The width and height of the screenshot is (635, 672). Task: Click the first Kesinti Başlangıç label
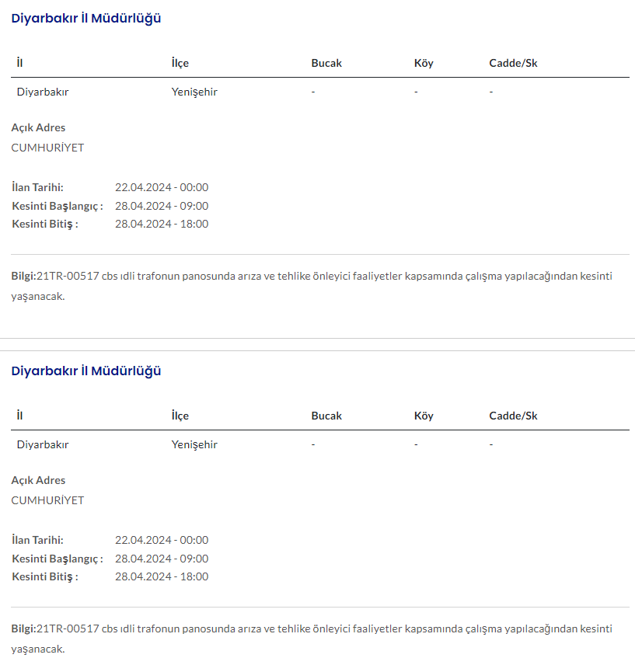point(58,206)
